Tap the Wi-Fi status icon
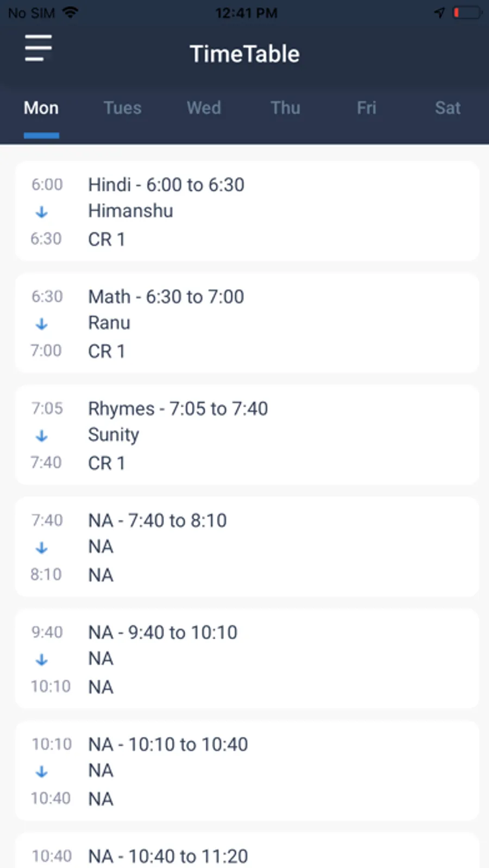This screenshot has width=489, height=868. pyautogui.click(x=70, y=12)
